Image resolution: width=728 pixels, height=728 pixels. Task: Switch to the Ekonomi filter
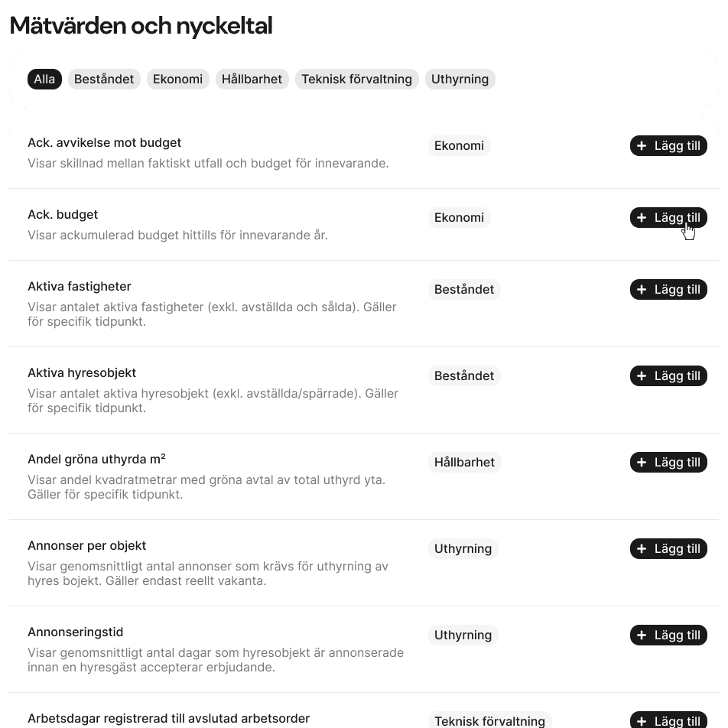[x=177, y=79]
